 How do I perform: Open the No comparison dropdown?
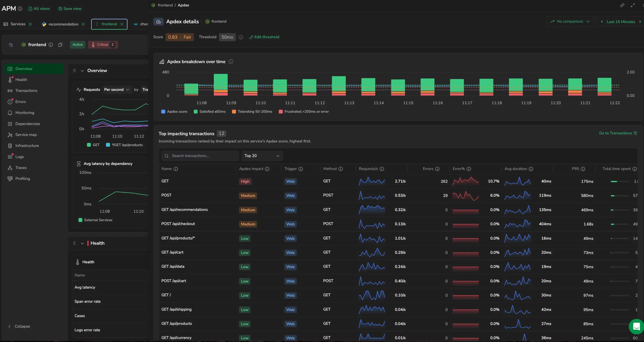(x=570, y=21)
